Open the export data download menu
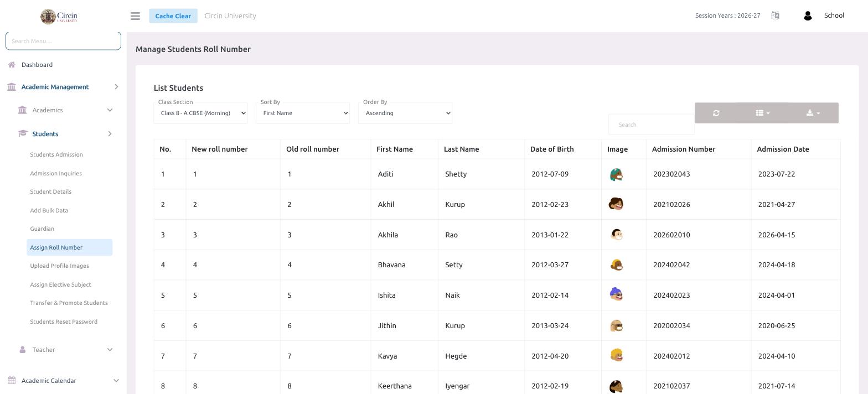 click(x=813, y=113)
